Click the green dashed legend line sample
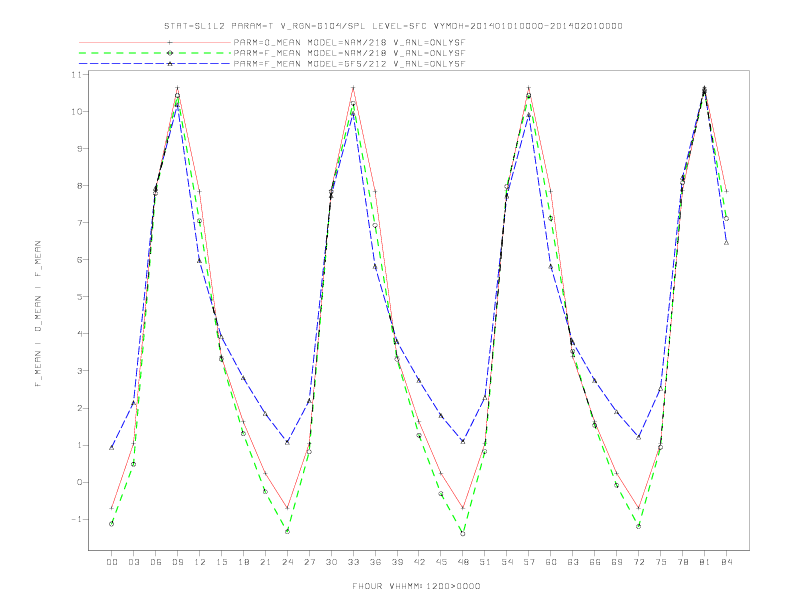Viewport: 792px width, 612px height. pos(155,53)
